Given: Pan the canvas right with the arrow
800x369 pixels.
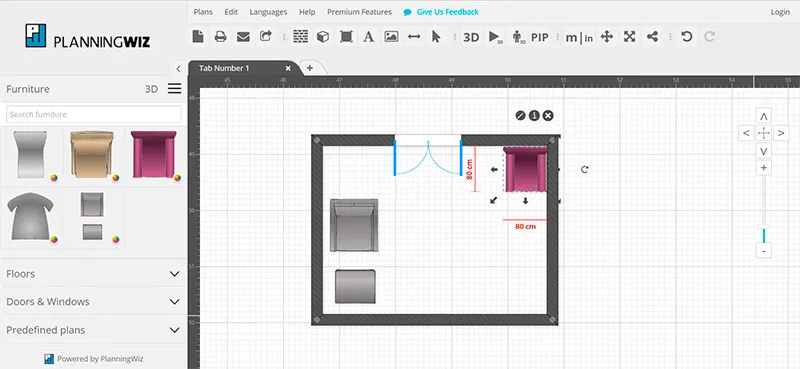Looking at the screenshot, I should tap(781, 133).
